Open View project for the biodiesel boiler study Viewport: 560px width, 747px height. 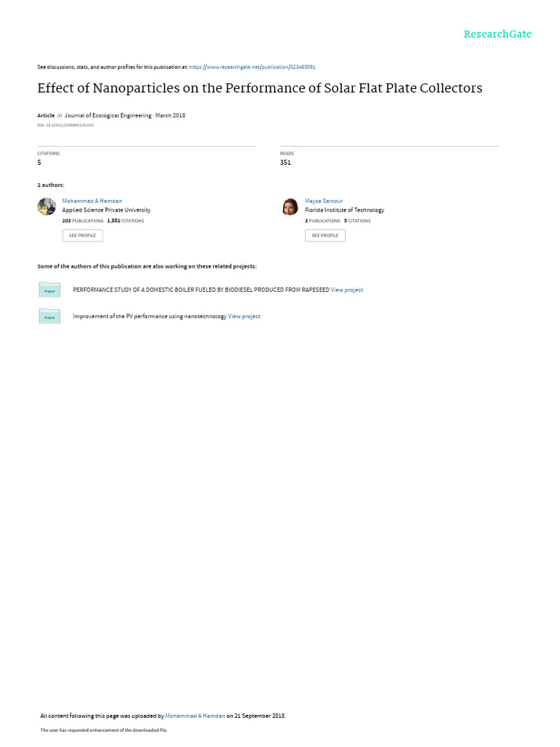[x=346, y=290]
